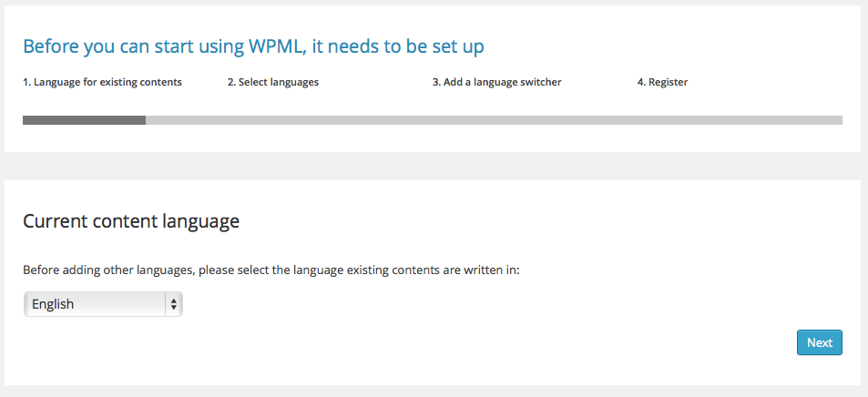
Task: Select step '2. Select languages'
Action: point(272,82)
